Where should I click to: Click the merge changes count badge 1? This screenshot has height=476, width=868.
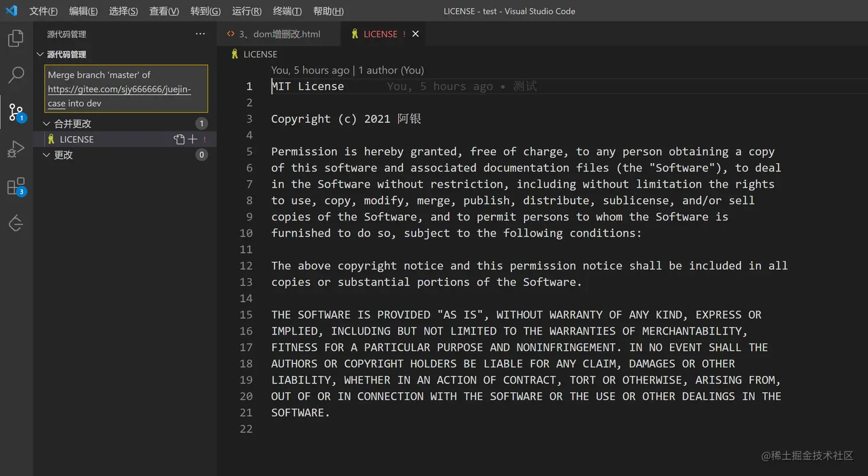(x=201, y=123)
